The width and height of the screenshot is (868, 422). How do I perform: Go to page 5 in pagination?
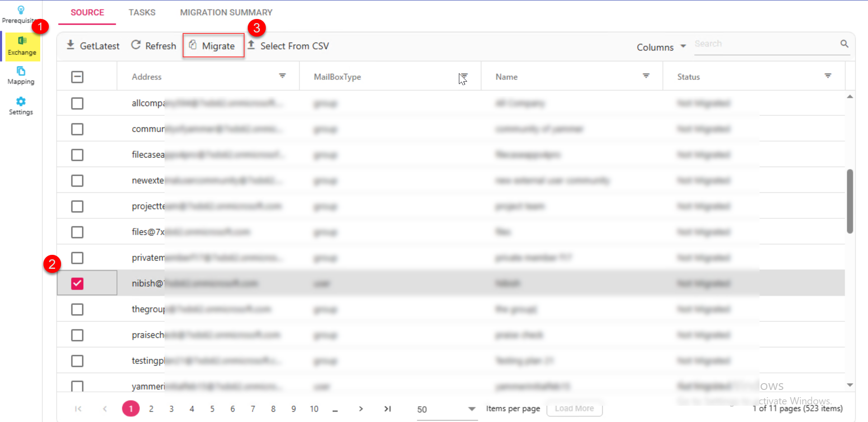point(212,408)
